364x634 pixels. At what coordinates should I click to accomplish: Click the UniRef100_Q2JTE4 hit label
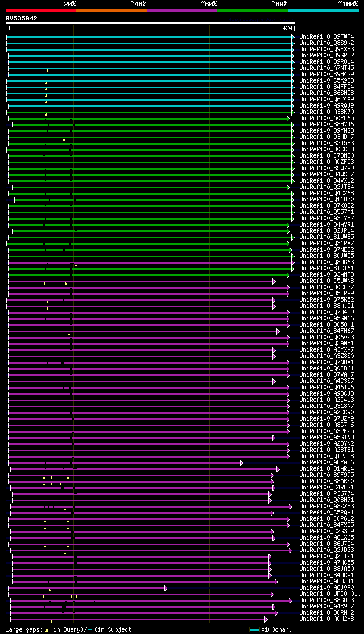pos(327,187)
